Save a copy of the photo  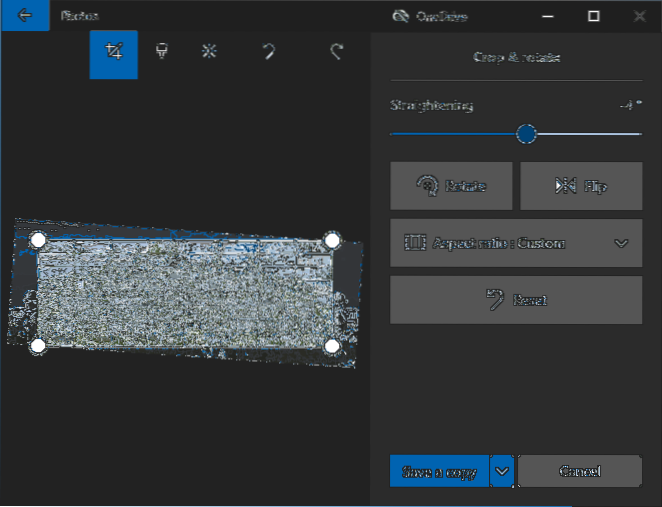coord(439,471)
